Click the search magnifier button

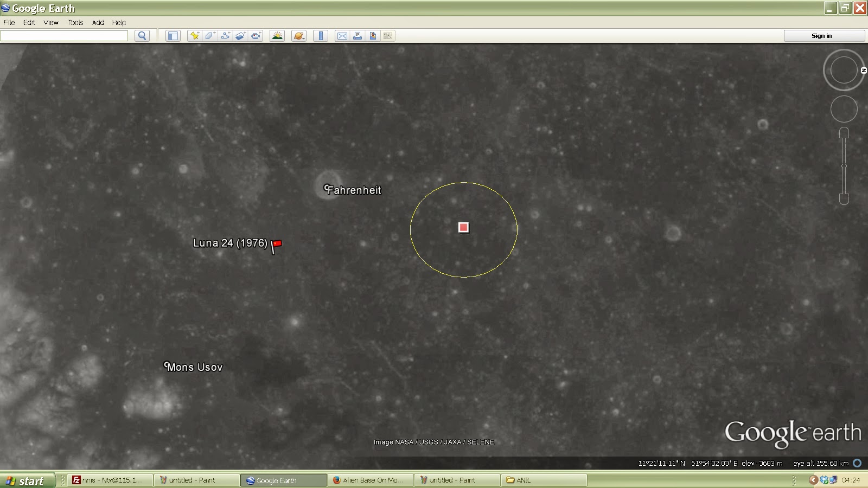click(x=142, y=36)
